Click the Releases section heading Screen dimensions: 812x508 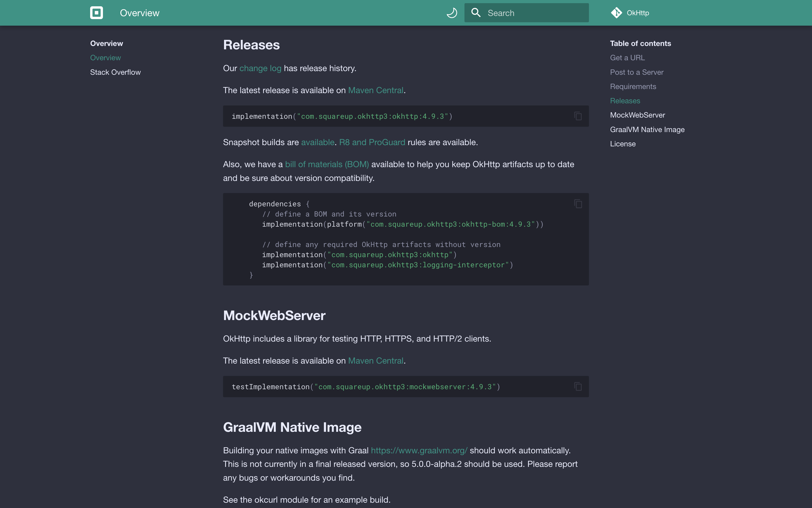click(x=251, y=45)
